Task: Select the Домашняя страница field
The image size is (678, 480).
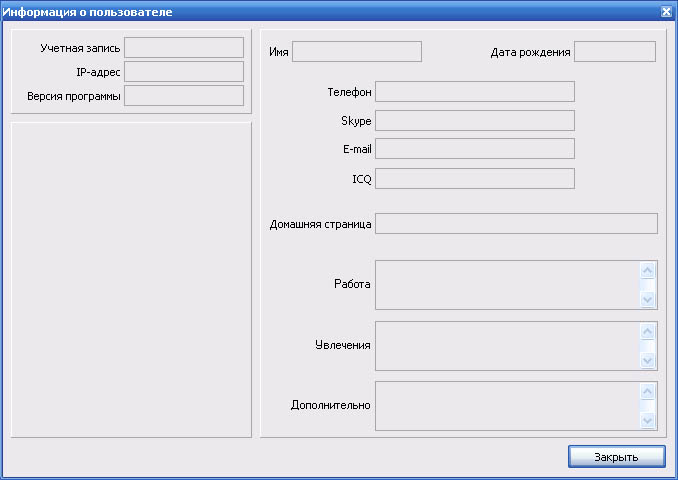Action: click(x=515, y=224)
